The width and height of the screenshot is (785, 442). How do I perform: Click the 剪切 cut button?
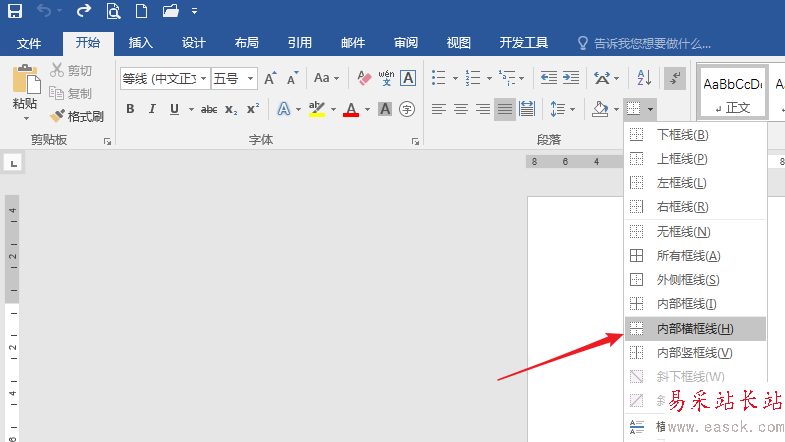click(71, 71)
